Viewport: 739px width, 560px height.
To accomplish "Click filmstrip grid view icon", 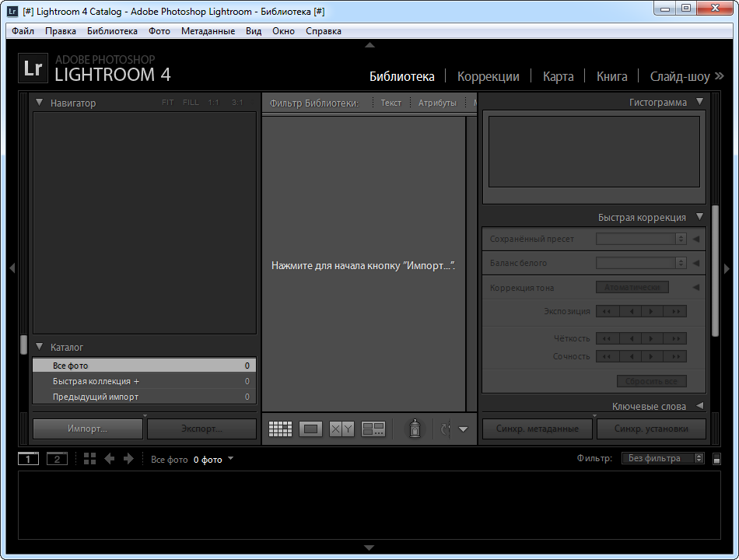I will tap(89, 459).
